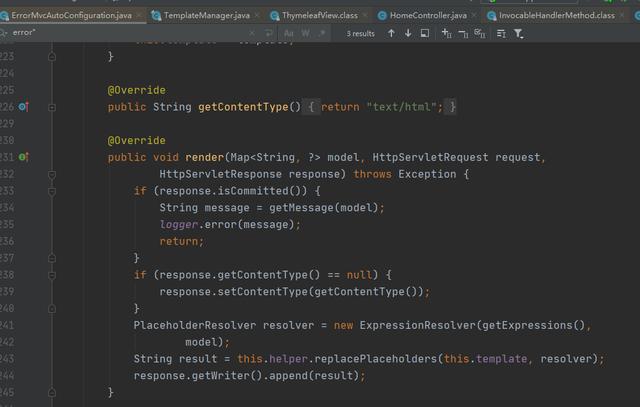Go to previous search occurrence arrow
The width and height of the screenshot is (640, 407).
click(x=391, y=33)
